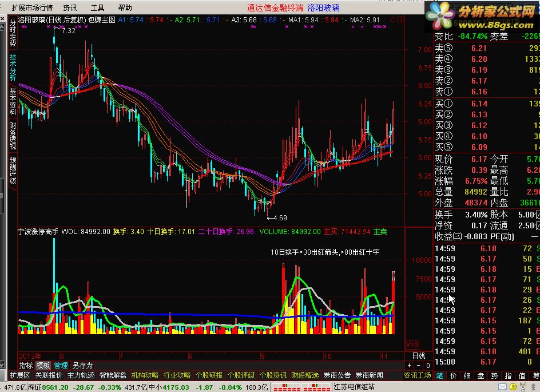
Task: Select the 笔 tab in quote panel
Action: pyautogui.click(x=440, y=376)
